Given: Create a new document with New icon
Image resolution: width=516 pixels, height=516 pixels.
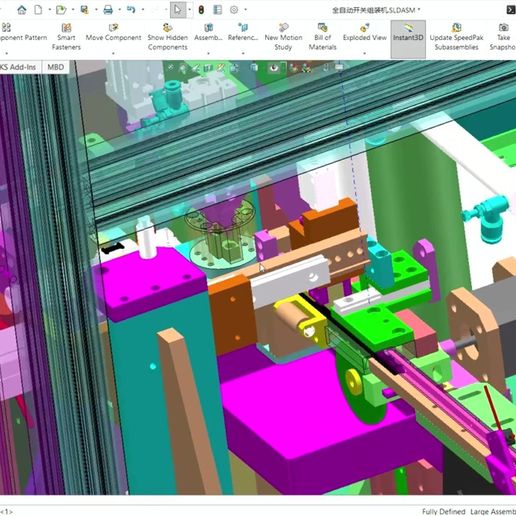Looking at the screenshot, I should pos(38,10).
